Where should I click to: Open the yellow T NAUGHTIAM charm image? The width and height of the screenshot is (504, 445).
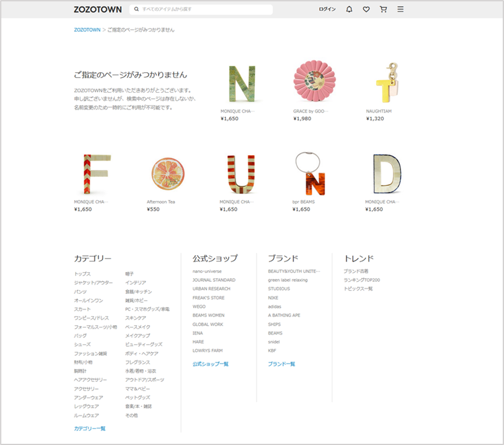(x=387, y=82)
